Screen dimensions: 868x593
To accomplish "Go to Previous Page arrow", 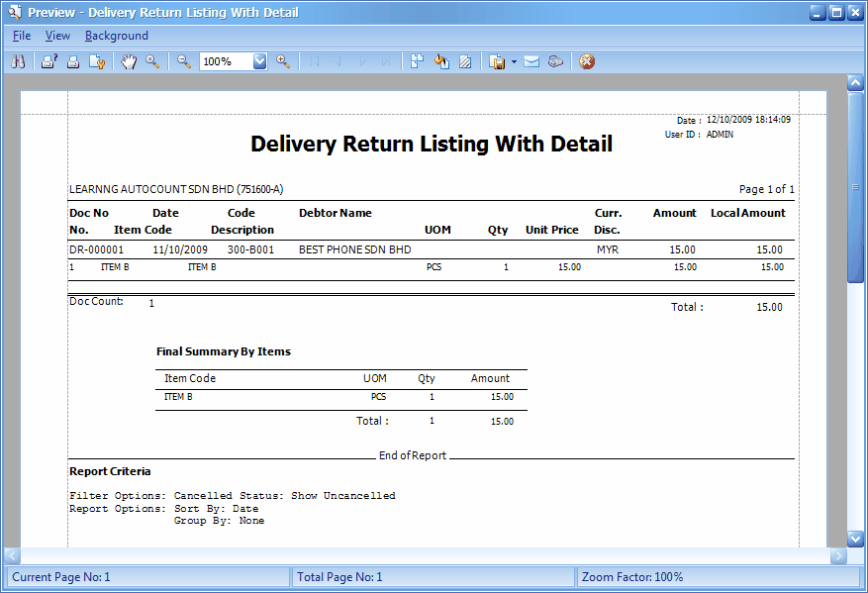I will coord(338,61).
